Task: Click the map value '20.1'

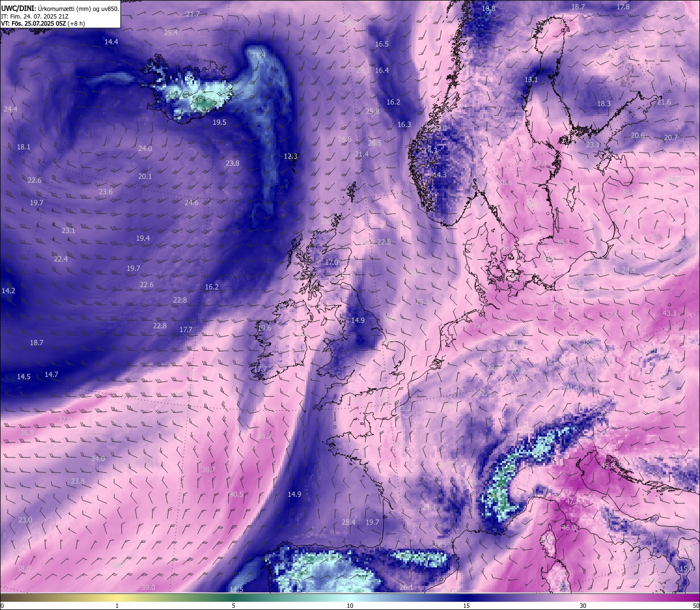Action: tap(145, 177)
